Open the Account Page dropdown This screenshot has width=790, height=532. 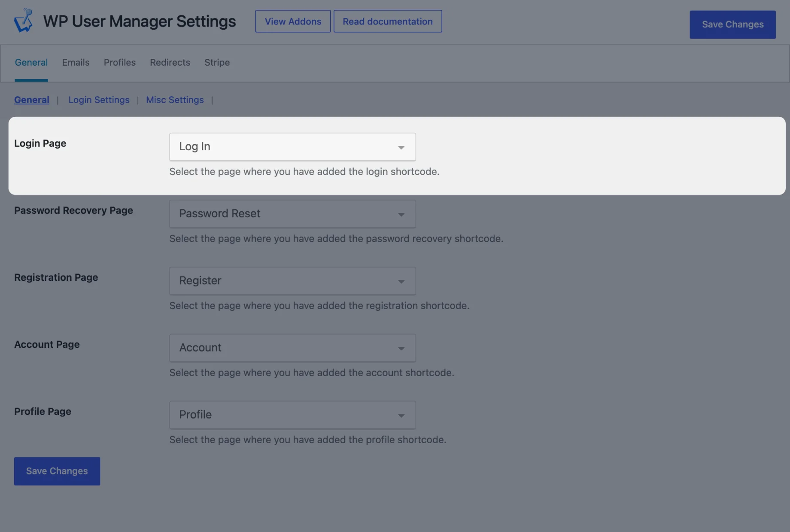pos(292,348)
